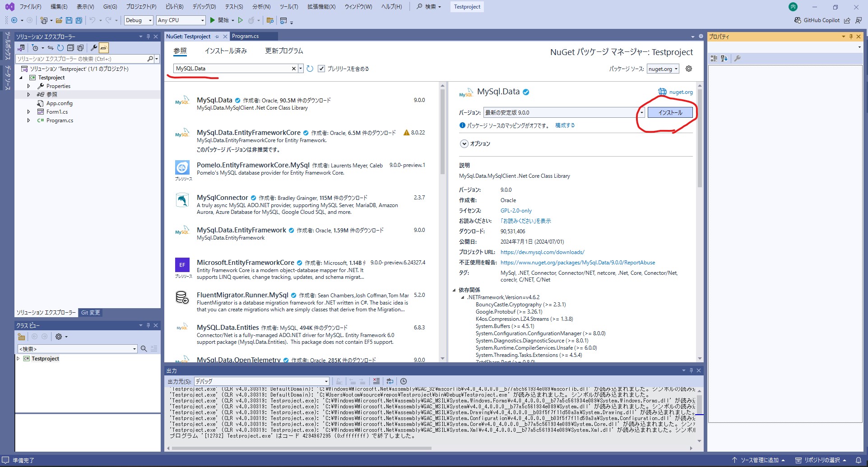Screen dimensions: 868x467
Task: Click Save All icon in toolbar
Action: (x=79, y=20)
